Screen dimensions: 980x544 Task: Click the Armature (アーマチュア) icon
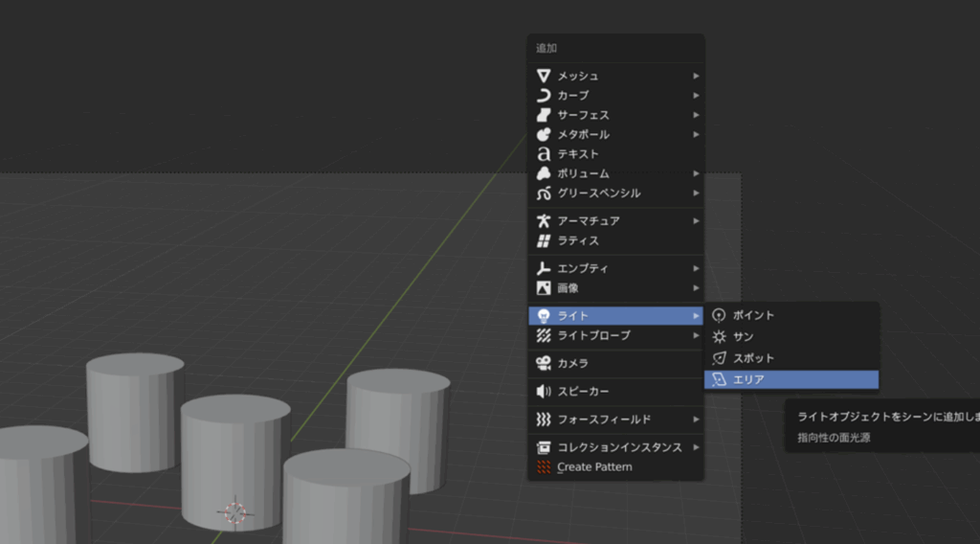(544, 220)
